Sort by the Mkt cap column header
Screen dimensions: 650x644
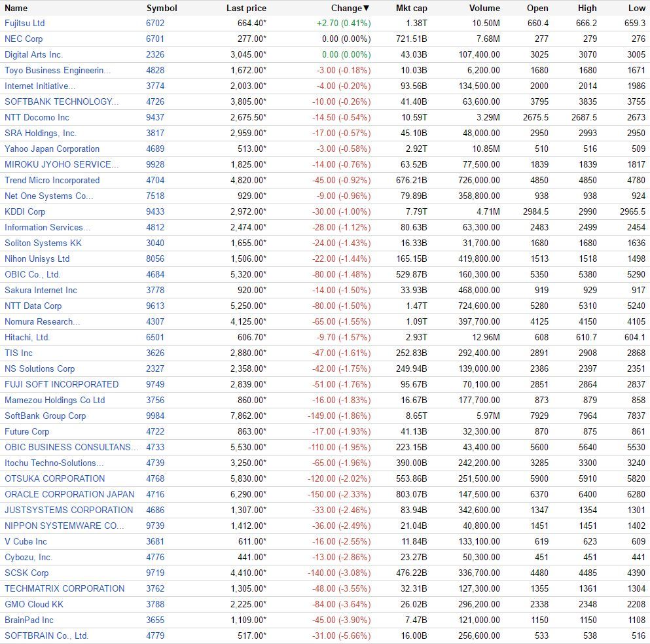[411, 9]
